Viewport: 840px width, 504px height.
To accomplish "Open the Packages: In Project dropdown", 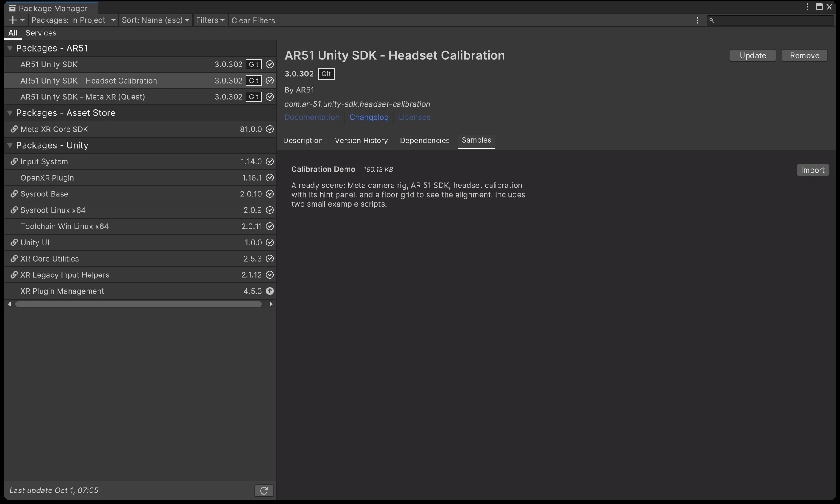I will pyautogui.click(x=73, y=20).
